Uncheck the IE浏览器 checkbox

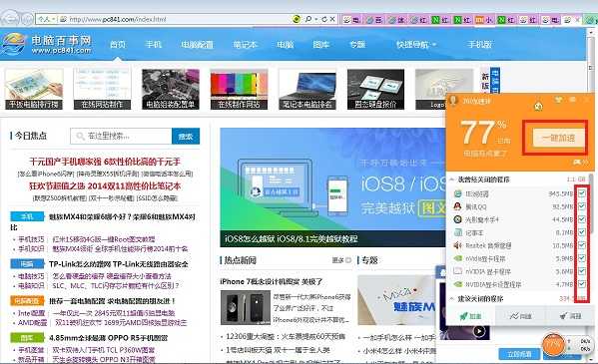click(582, 193)
